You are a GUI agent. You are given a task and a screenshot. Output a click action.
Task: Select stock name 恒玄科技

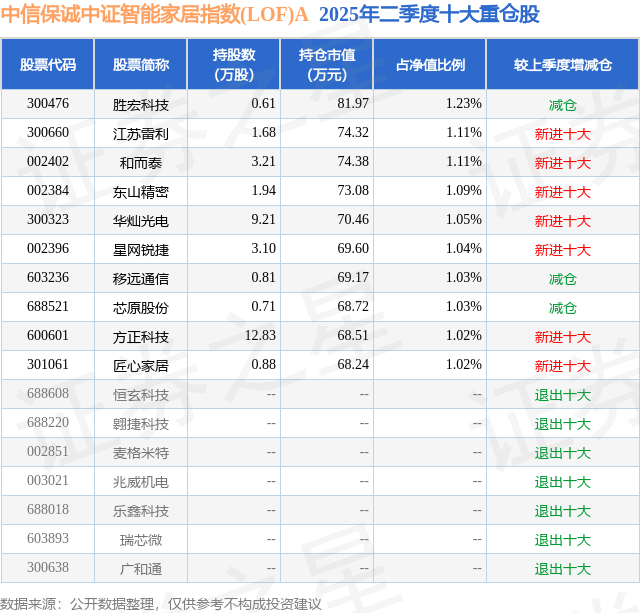[141, 395]
